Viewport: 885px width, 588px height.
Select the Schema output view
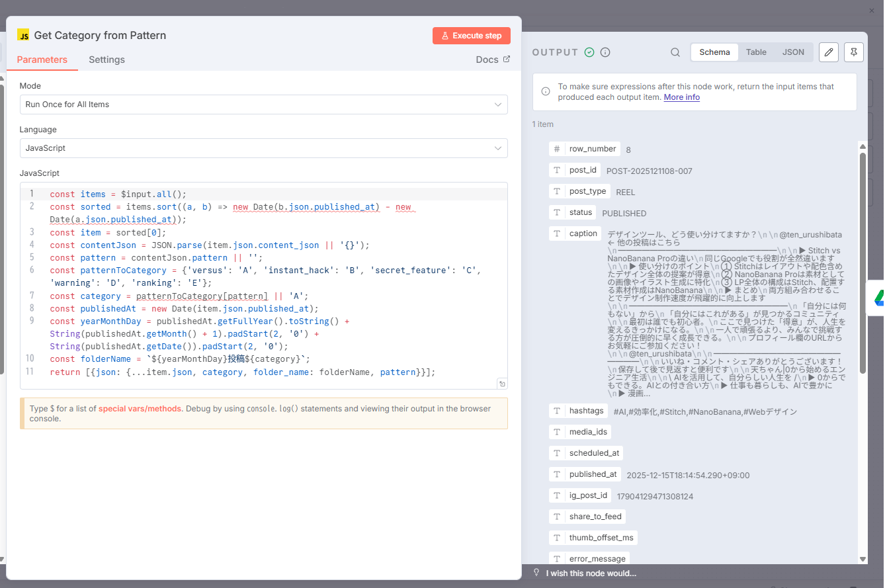coord(714,52)
